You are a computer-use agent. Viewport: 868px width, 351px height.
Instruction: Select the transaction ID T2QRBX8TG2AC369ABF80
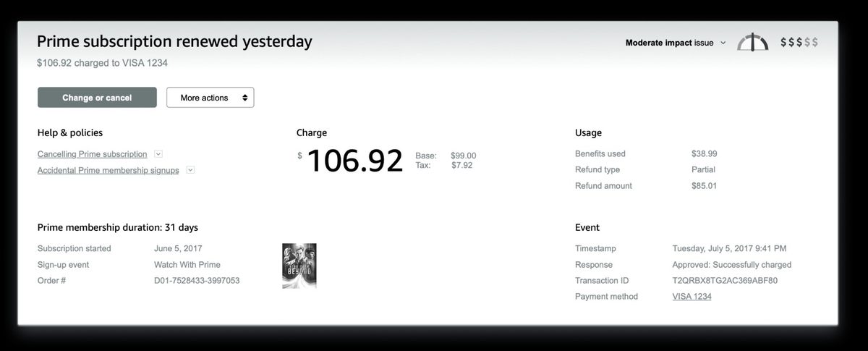coord(725,280)
